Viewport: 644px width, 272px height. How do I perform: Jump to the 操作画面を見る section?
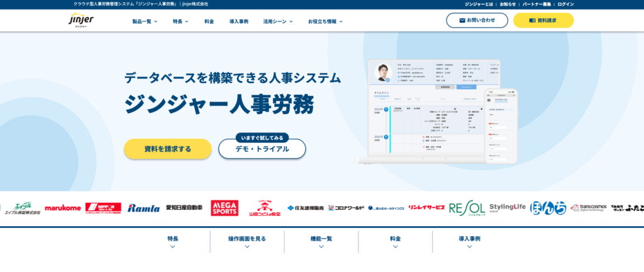click(x=247, y=242)
